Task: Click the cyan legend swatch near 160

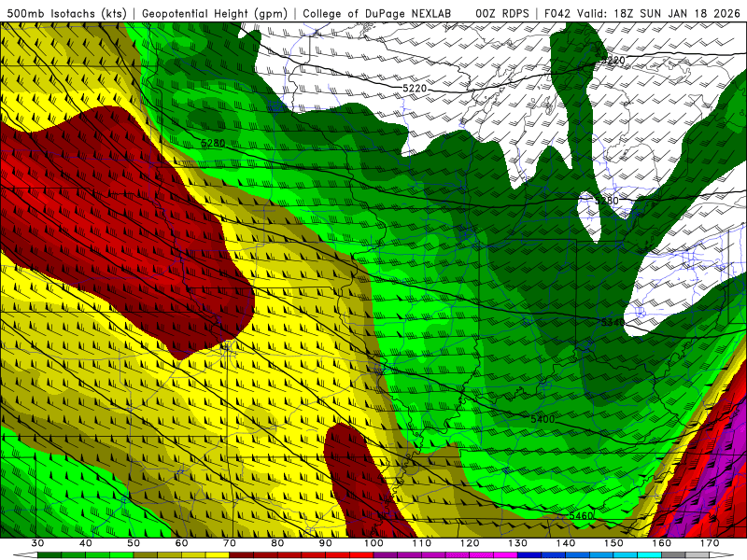Action: click(650, 555)
